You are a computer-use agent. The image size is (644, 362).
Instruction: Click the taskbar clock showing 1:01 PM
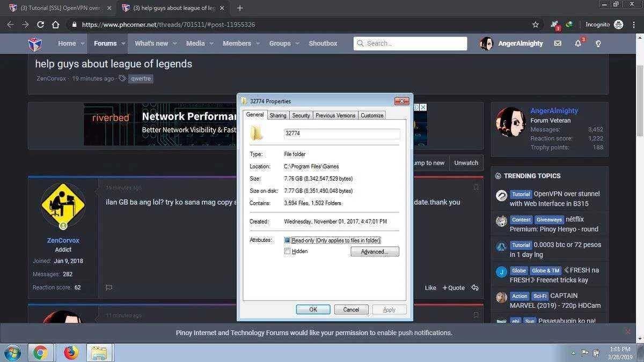(620, 353)
